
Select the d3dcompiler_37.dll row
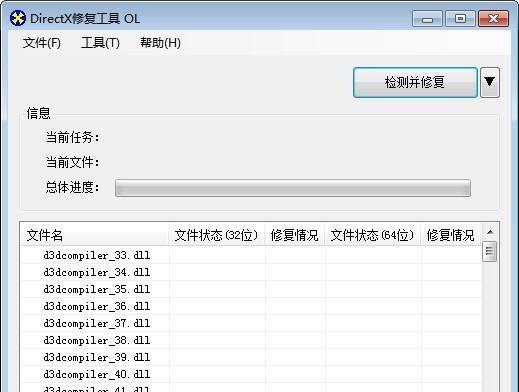pos(251,323)
